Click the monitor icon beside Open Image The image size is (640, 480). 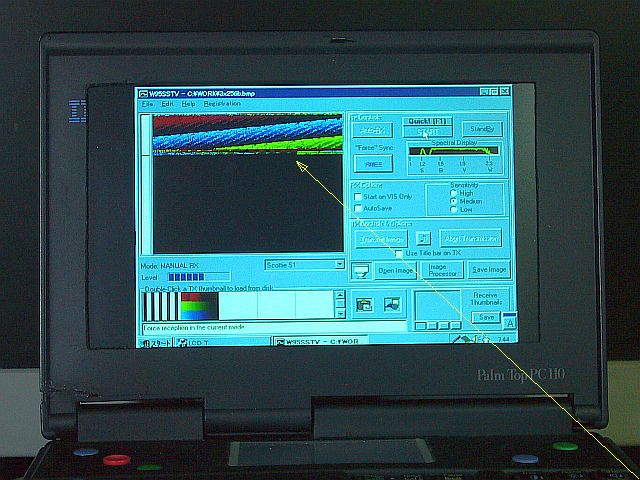click(x=361, y=271)
